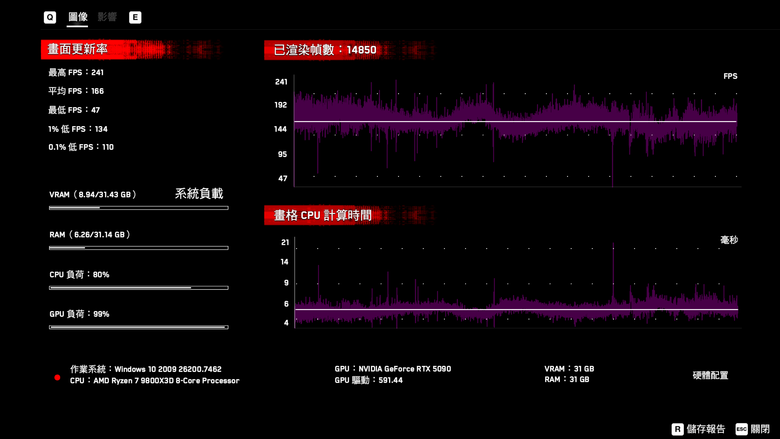Image resolution: width=780 pixels, height=439 pixels.
Task: Click the red dot beside system info
Action: (57, 378)
